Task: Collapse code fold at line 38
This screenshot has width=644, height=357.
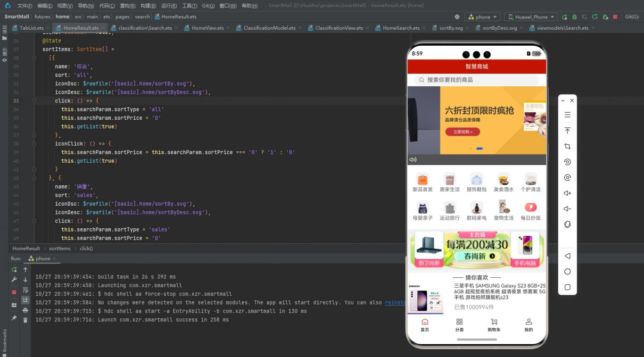Action: [x=34, y=144]
